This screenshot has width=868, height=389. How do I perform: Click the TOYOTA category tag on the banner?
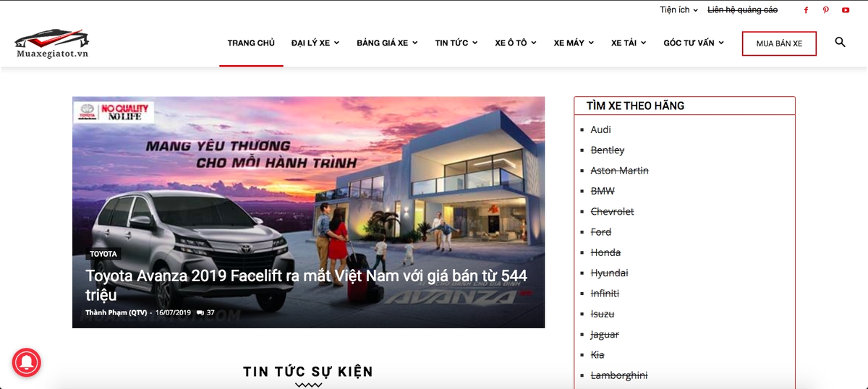(x=103, y=254)
